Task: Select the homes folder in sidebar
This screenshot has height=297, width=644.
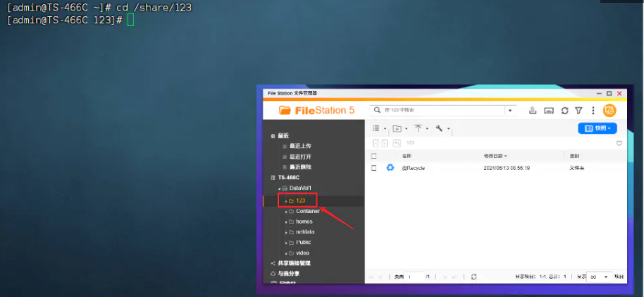Action: click(x=304, y=222)
